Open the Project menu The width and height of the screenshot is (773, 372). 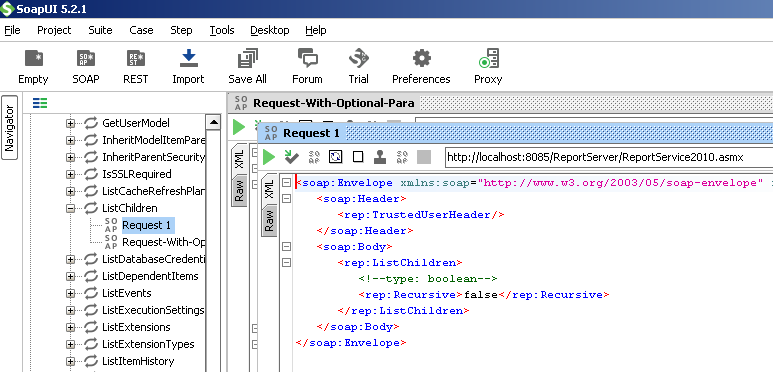54,30
